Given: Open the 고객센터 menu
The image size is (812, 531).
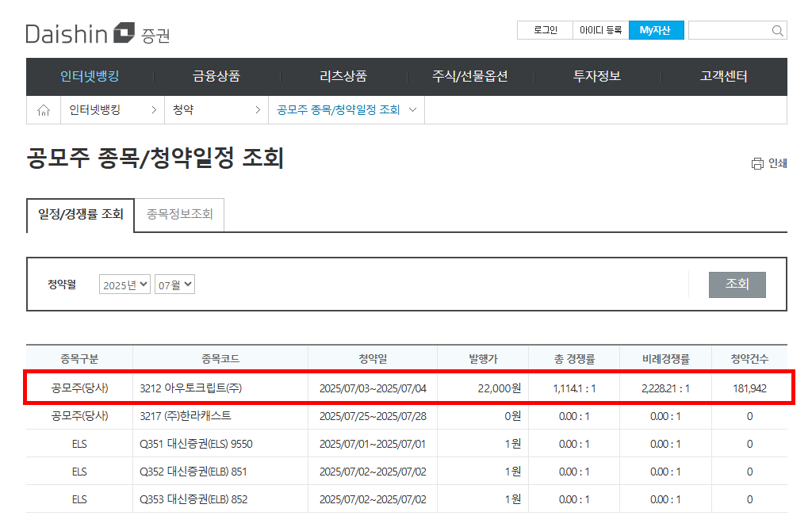Looking at the screenshot, I should pos(722,76).
